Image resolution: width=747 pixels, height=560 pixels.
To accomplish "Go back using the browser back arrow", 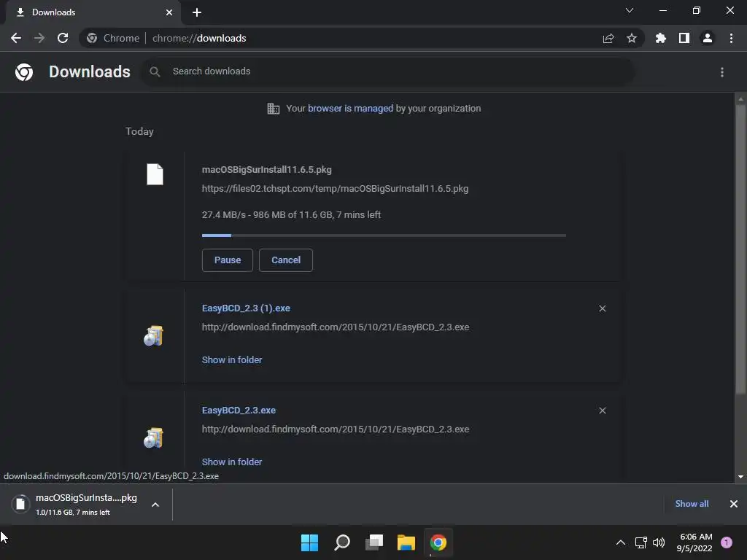I will [x=16, y=38].
